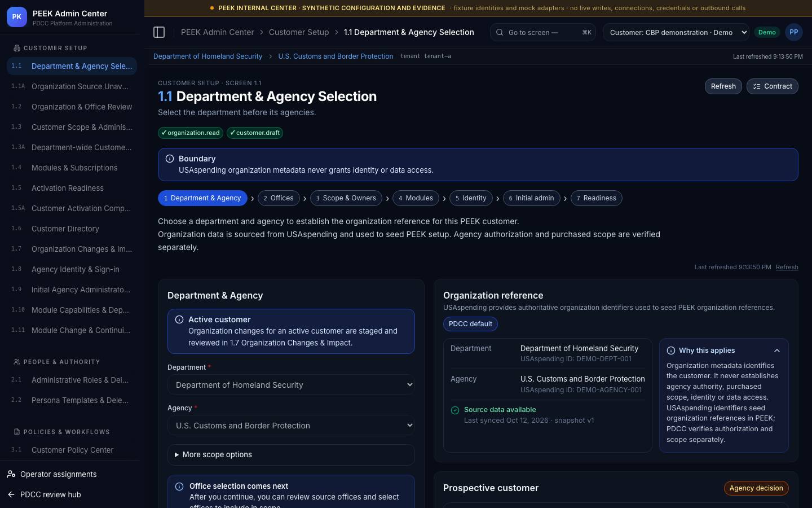This screenshot has height=508, width=812.
Task: Click the PK logo badge
Action: coord(17,17)
